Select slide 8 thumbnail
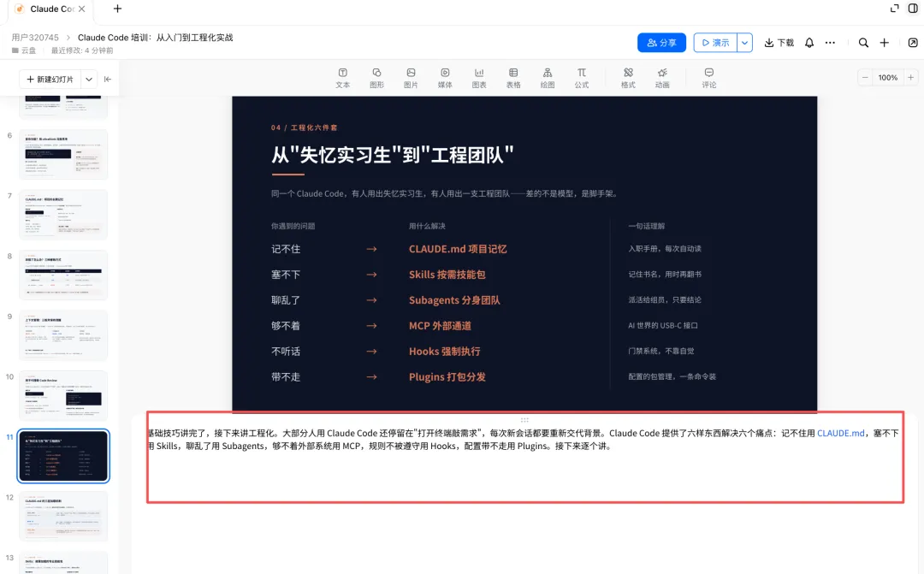 pos(63,275)
